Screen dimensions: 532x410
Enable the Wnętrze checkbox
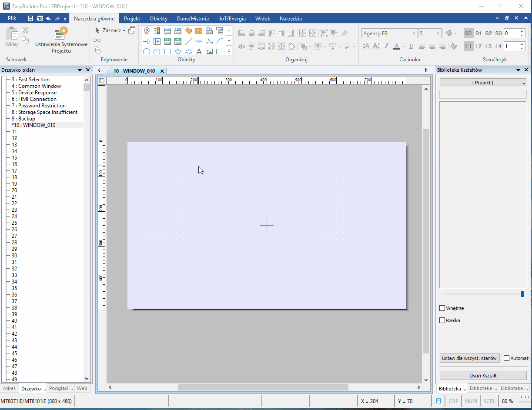tap(442, 308)
